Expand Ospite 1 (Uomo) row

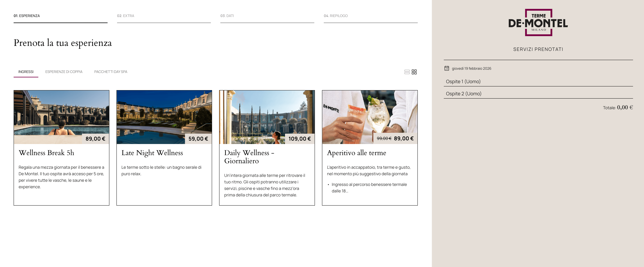click(x=463, y=82)
